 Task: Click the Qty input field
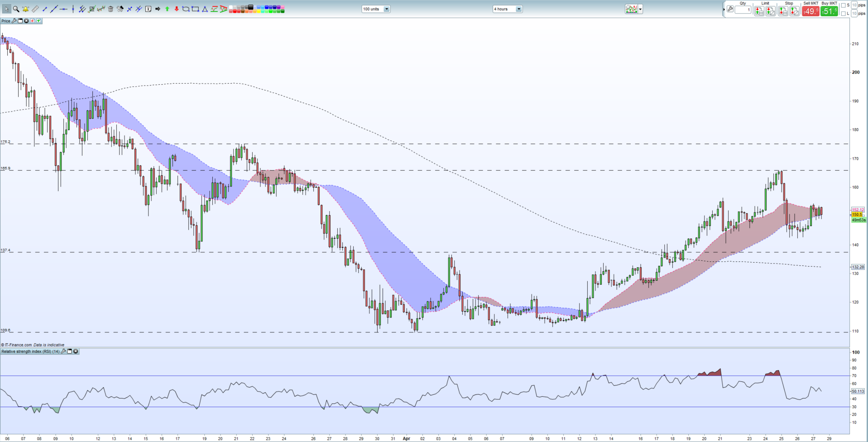pyautogui.click(x=743, y=10)
